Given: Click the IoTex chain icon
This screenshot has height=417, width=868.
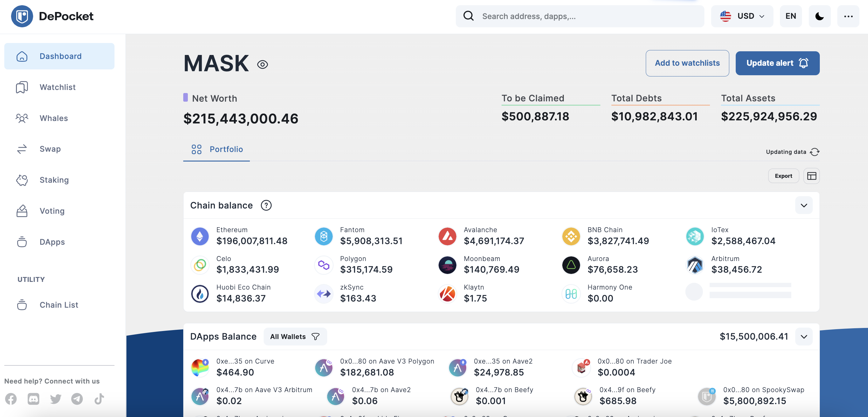Looking at the screenshot, I should tap(695, 236).
